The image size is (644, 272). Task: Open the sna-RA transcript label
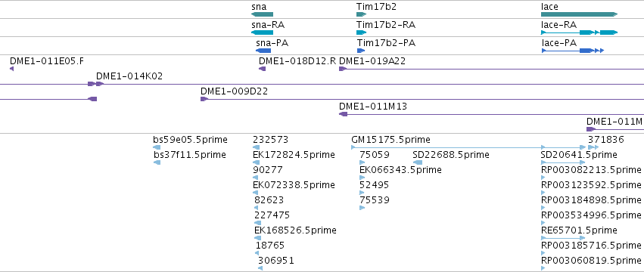[268, 25]
